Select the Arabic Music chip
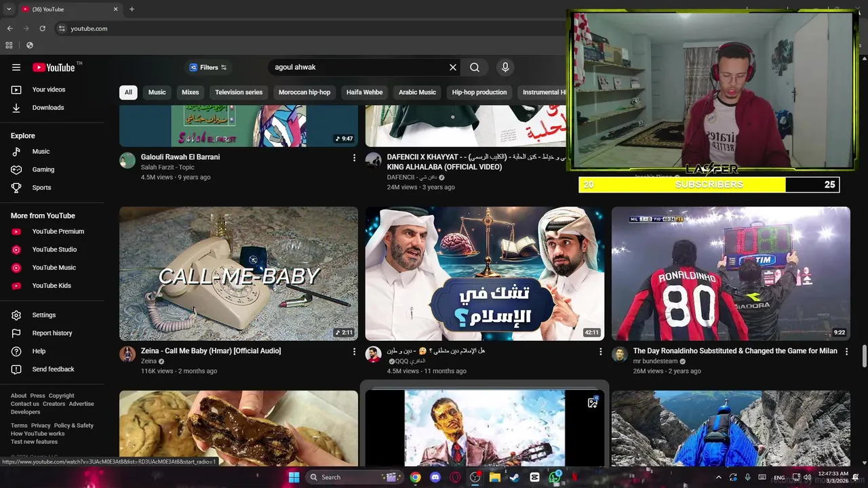 tap(417, 92)
